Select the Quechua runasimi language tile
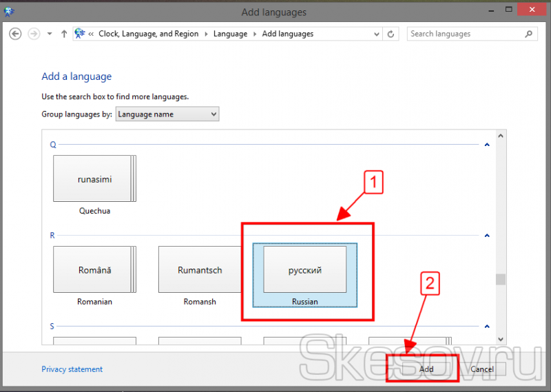 [94, 179]
